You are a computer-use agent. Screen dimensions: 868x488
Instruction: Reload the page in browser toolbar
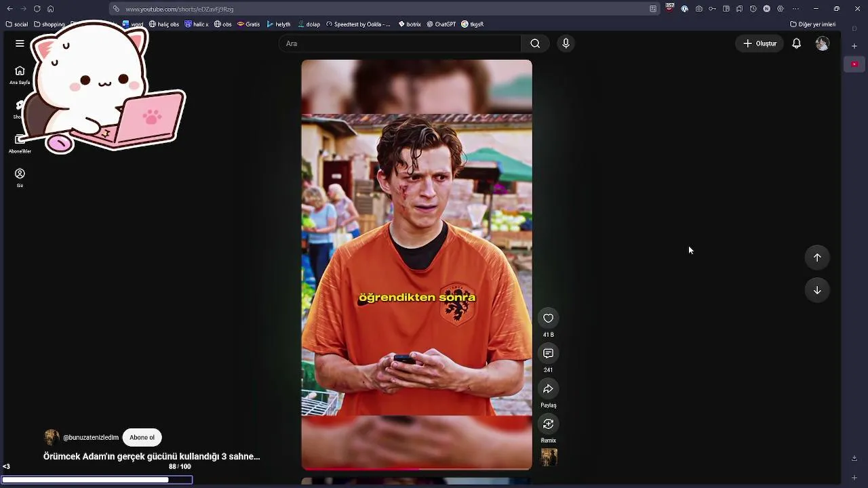coord(37,9)
